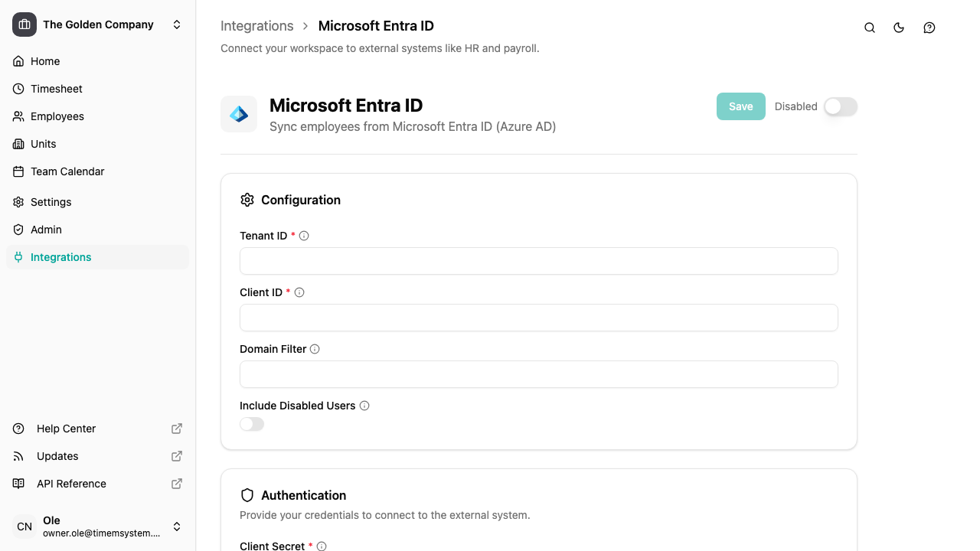Click the Client ID info icon
Screen dimensions: 980x551
pyautogui.click(x=299, y=292)
